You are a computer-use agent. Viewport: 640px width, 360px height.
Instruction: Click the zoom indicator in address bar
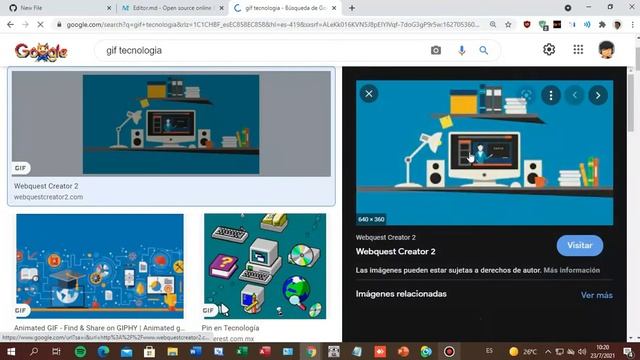point(493,24)
